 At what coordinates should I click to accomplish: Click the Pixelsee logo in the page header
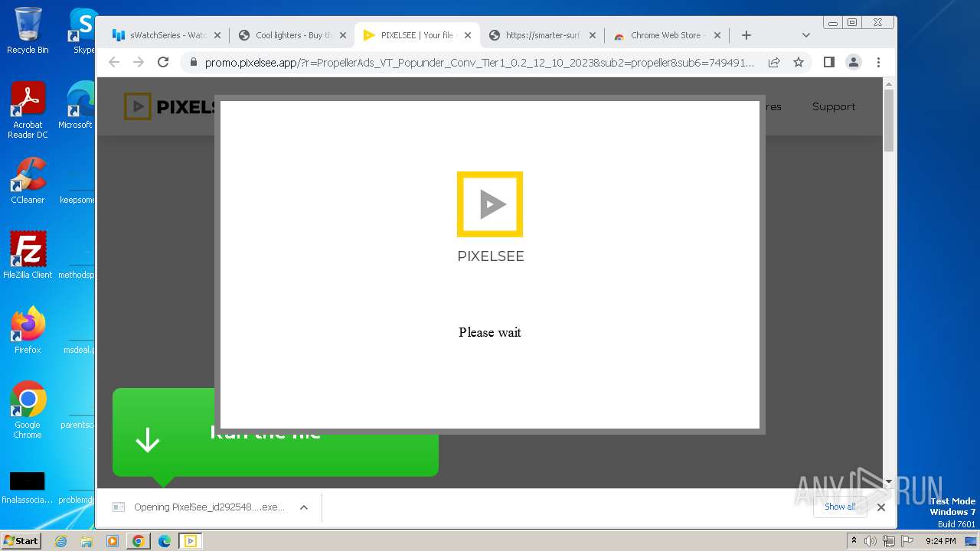tap(169, 107)
